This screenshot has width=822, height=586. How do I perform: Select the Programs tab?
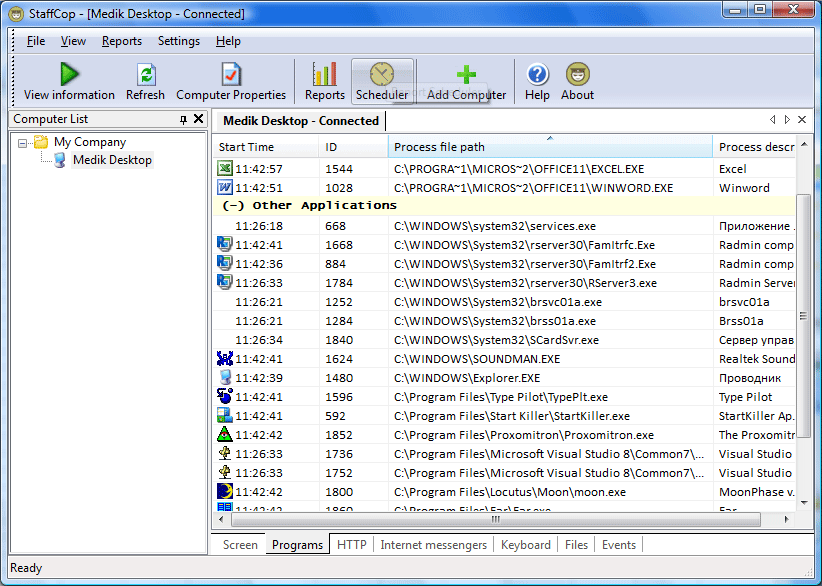click(x=297, y=545)
